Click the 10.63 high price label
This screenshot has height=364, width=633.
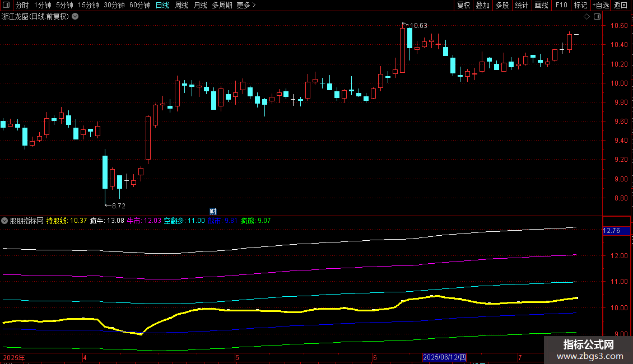[x=418, y=25]
